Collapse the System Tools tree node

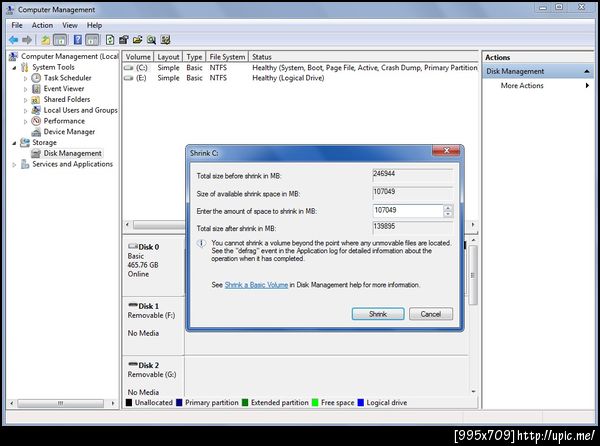(x=14, y=68)
